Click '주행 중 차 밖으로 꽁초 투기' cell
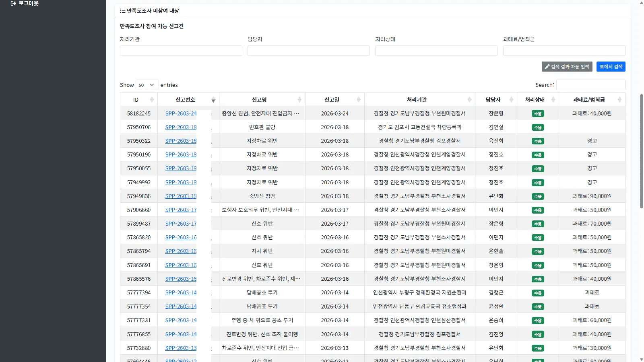Image resolution: width=644 pixels, height=362 pixels. [262, 320]
